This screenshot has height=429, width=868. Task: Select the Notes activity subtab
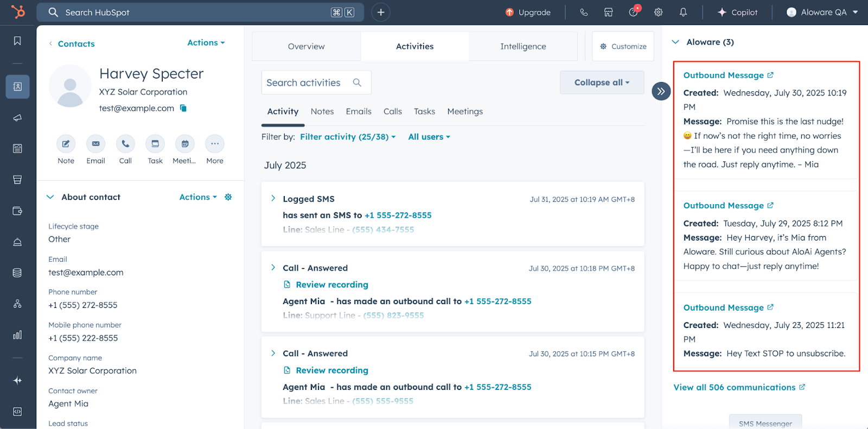coord(322,111)
